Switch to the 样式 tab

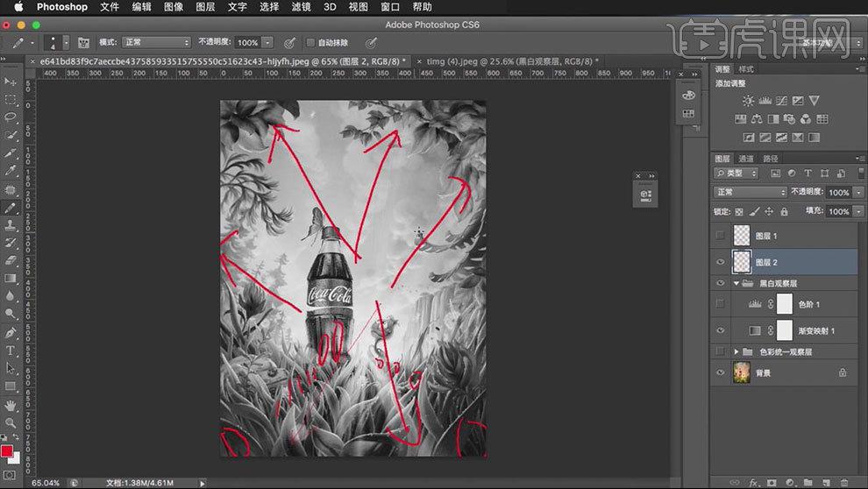pos(745,69)
